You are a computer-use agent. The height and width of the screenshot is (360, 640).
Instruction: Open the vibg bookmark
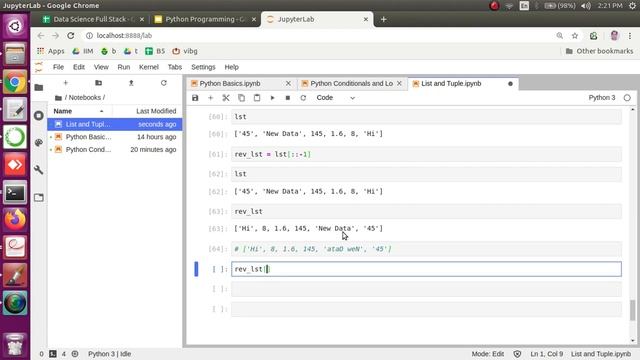coord(185,51)
